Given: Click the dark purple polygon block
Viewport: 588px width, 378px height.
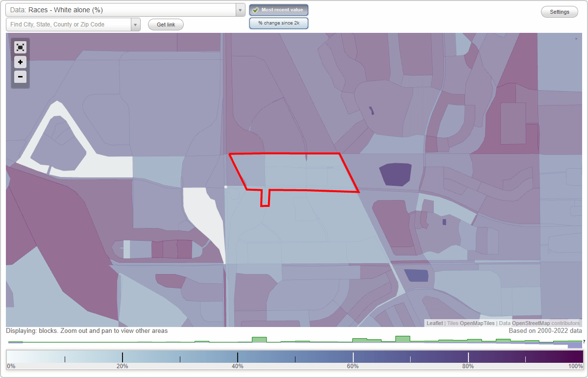Looking at the screenshot, I should pos(395,174).
